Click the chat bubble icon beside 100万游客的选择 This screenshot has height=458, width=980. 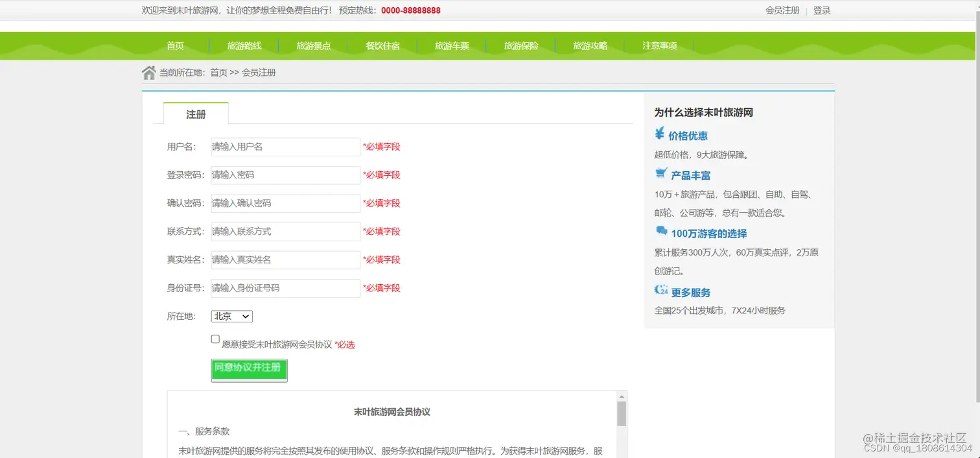[661, 231]
